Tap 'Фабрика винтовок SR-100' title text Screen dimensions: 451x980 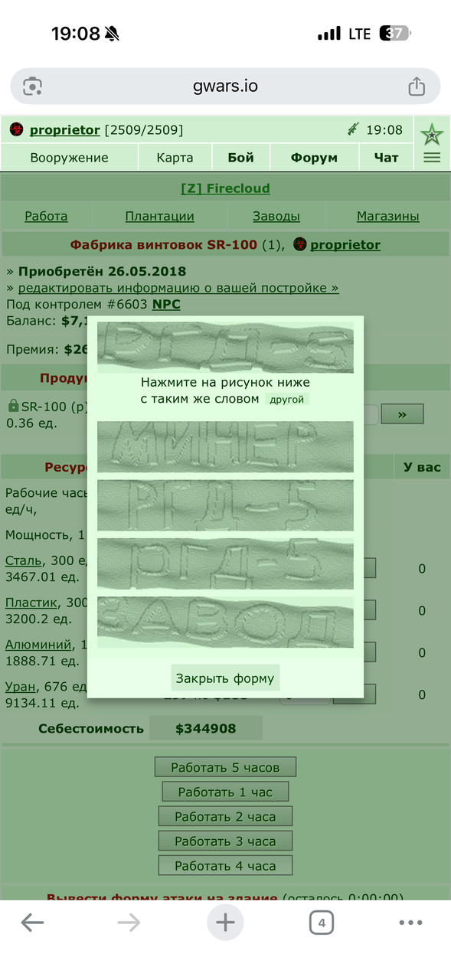(164, 245)
